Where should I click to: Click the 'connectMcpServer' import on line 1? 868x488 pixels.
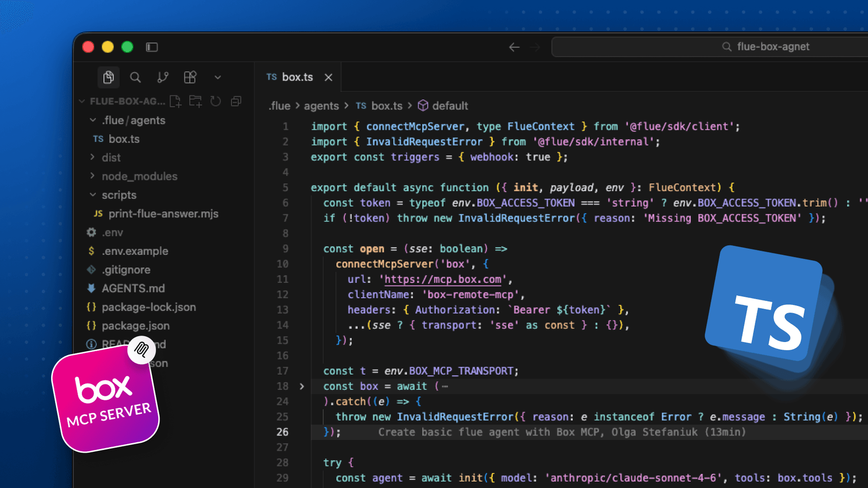[415, 126]
